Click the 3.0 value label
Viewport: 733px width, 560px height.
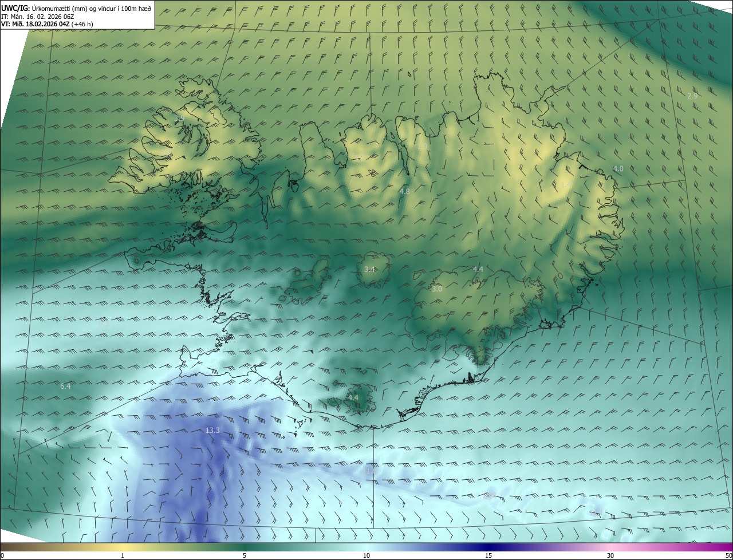[x=437, y=289]
